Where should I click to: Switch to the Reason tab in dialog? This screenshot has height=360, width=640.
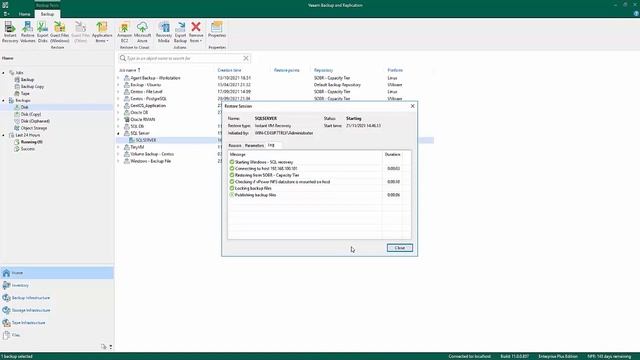[235, 146]
